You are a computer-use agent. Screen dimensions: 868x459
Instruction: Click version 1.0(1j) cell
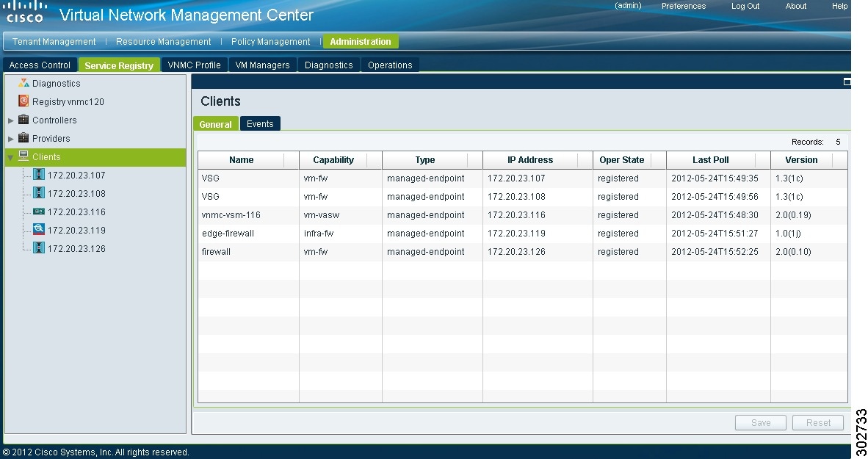click(x=788, y=233)
